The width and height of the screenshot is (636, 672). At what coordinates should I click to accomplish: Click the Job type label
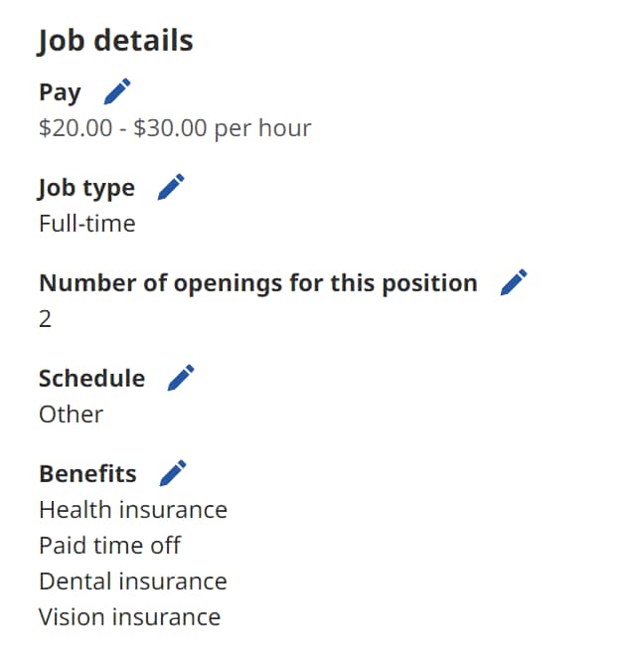point(86,189)
